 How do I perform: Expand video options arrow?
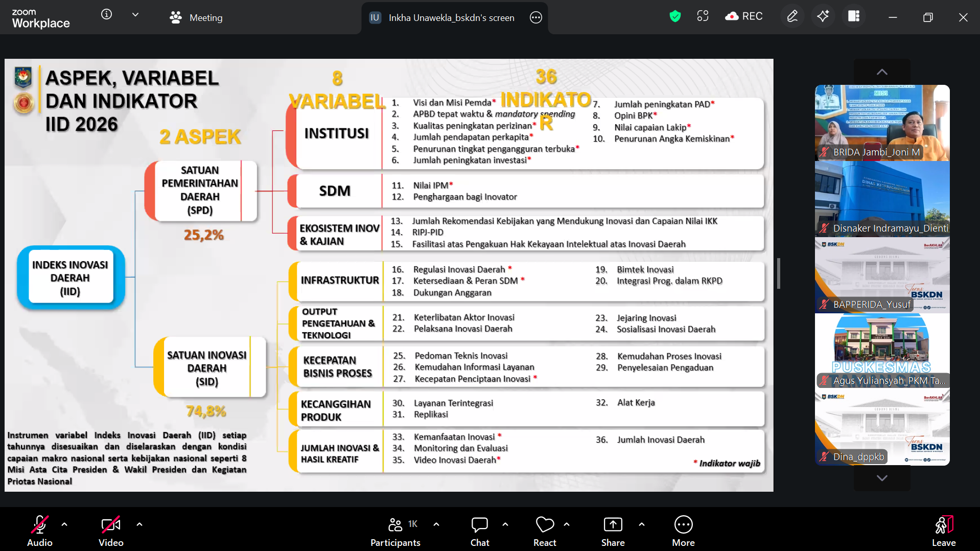pyautogui.click(x=139, y=524)
